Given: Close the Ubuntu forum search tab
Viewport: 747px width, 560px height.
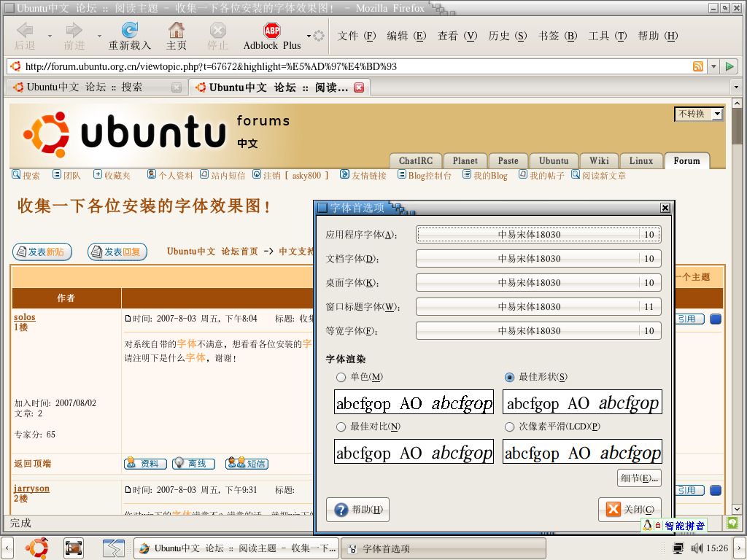Looking at the screenshot, I should coord(177,87).
